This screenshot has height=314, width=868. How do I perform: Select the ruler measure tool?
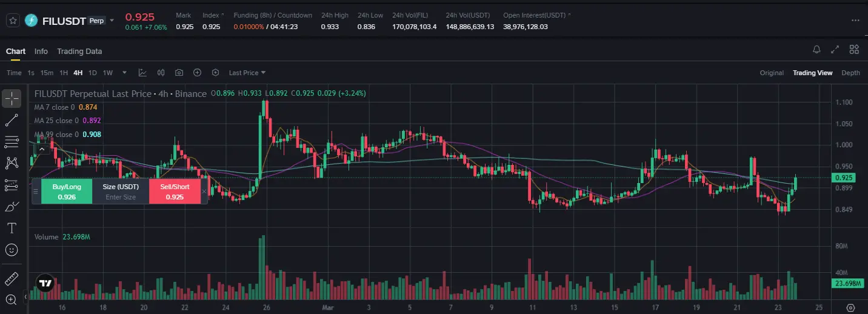[12, 279]
